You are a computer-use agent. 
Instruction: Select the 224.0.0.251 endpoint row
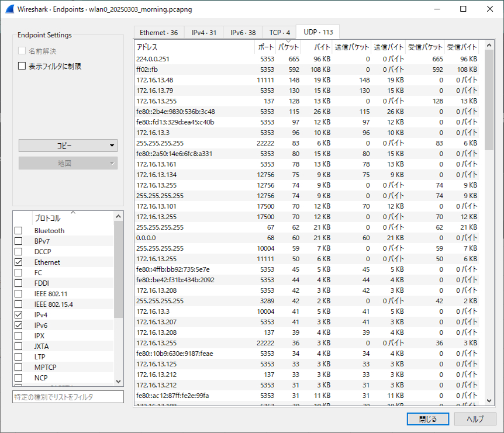[x=306, y=59]
